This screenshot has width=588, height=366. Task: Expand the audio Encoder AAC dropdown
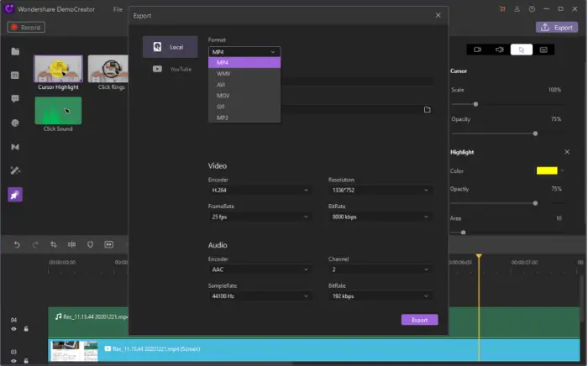pyautogui.click(x=260, y=269)
